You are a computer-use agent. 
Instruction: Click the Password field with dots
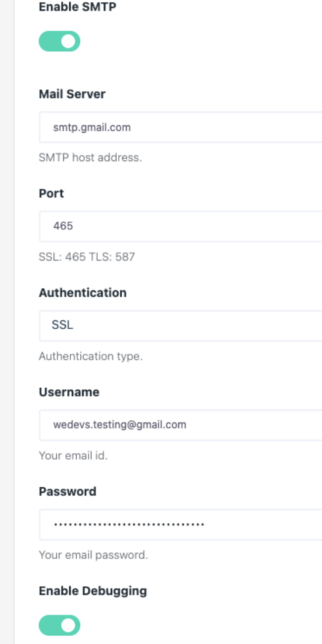tap(181, 524)
